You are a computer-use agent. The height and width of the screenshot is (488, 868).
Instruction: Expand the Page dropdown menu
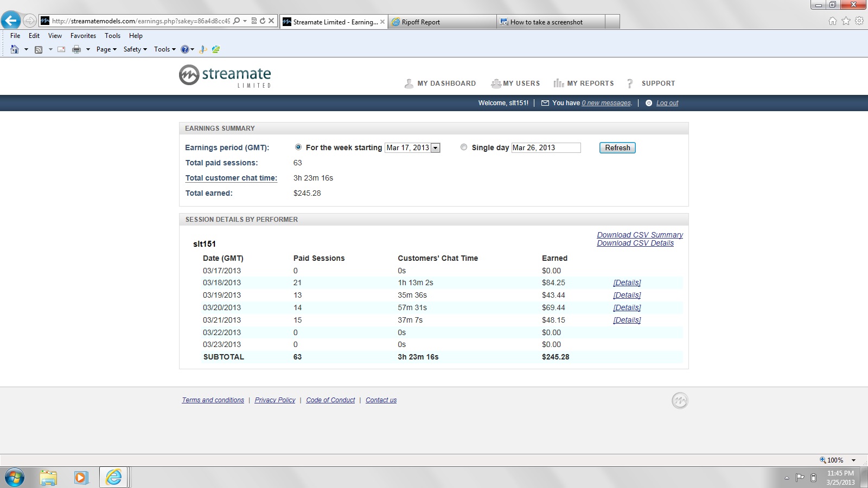106,49
